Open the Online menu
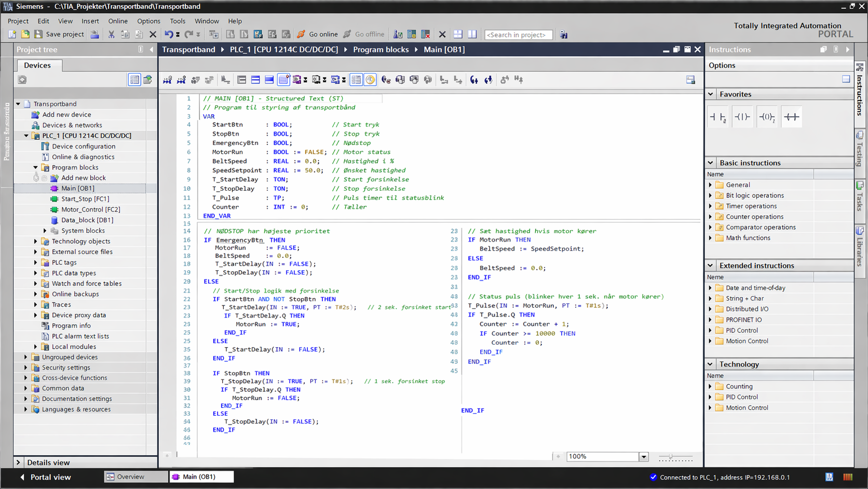Viewport: 868px width, 489px height. pos(118,21)
